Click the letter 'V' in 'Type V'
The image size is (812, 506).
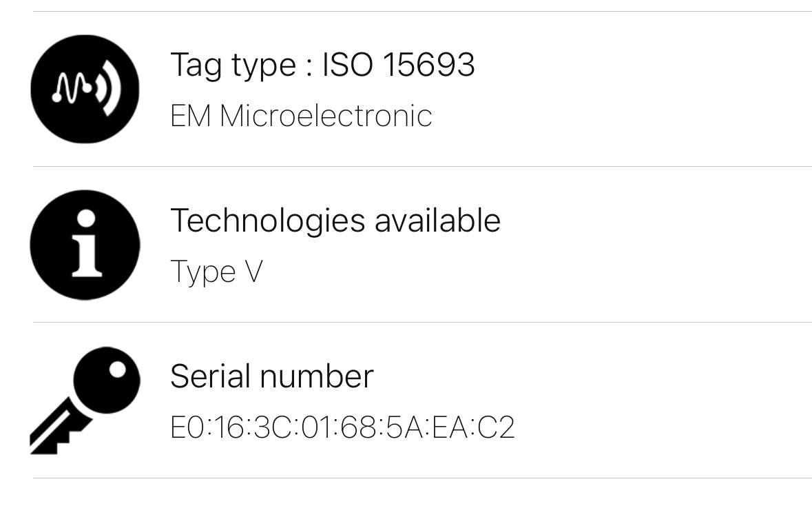pyautogui.click(x=252, y=272)
